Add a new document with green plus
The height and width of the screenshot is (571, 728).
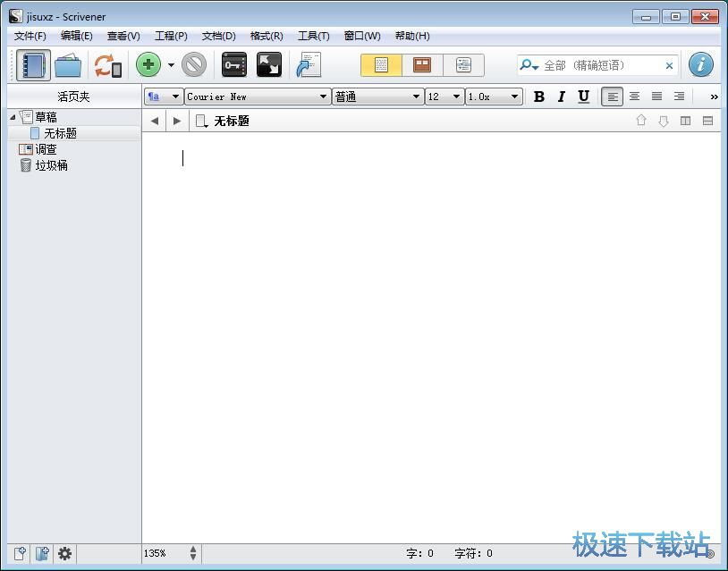coord(148,65)
